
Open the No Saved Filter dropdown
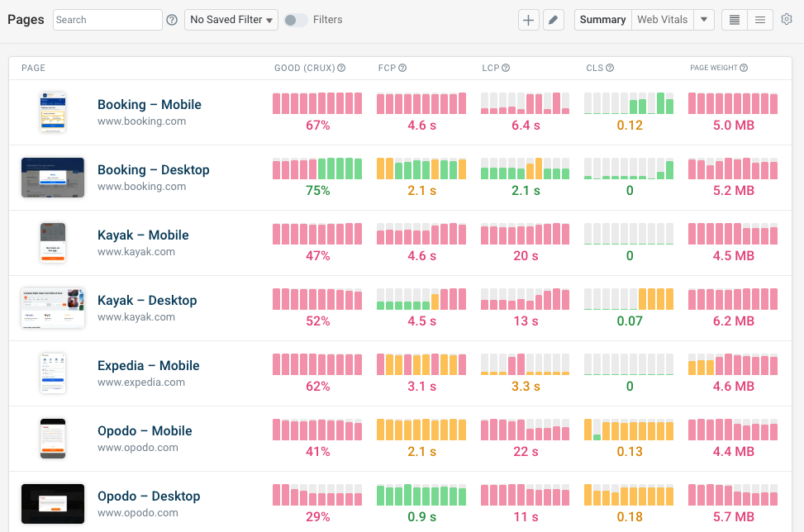[231, 19]
